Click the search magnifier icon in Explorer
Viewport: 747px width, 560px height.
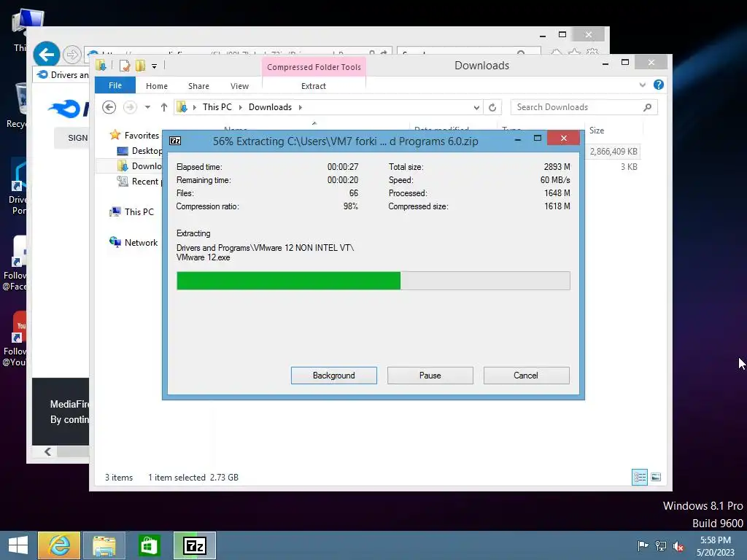click(x=648, y=107)
